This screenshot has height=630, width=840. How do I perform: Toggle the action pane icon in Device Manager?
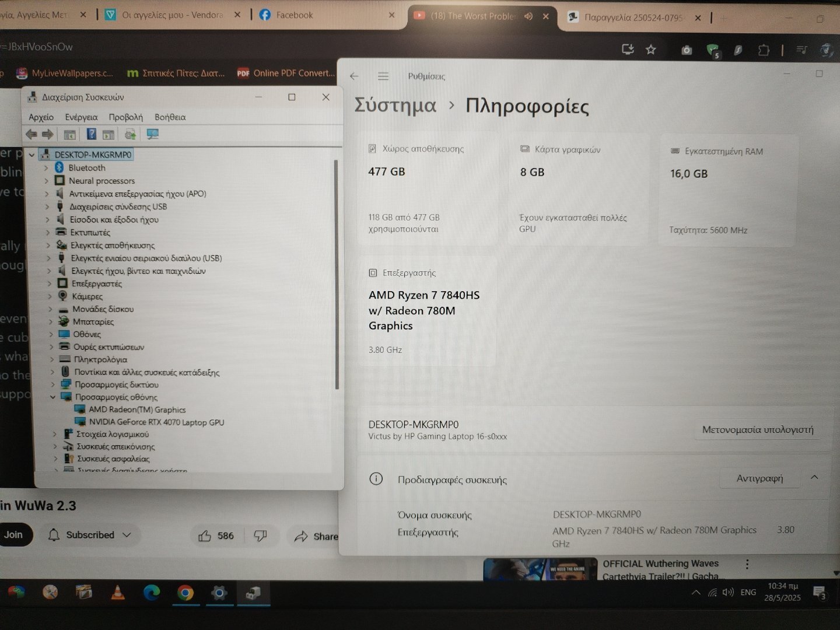coord(108,135)
